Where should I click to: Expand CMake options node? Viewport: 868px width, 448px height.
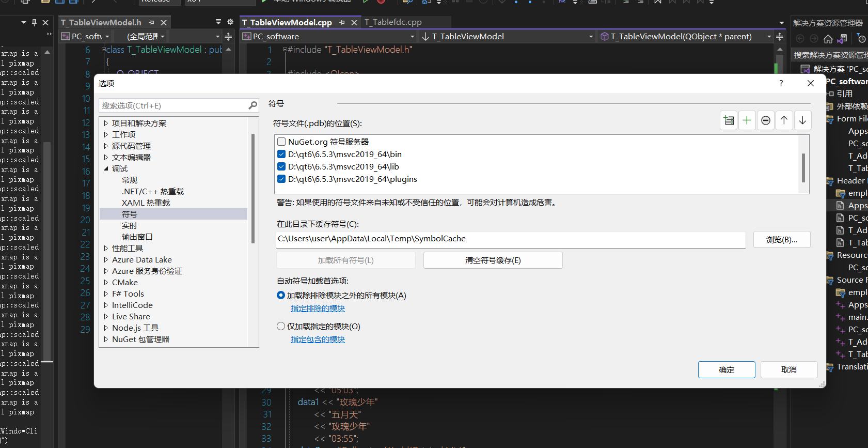[x=106, y=282]
